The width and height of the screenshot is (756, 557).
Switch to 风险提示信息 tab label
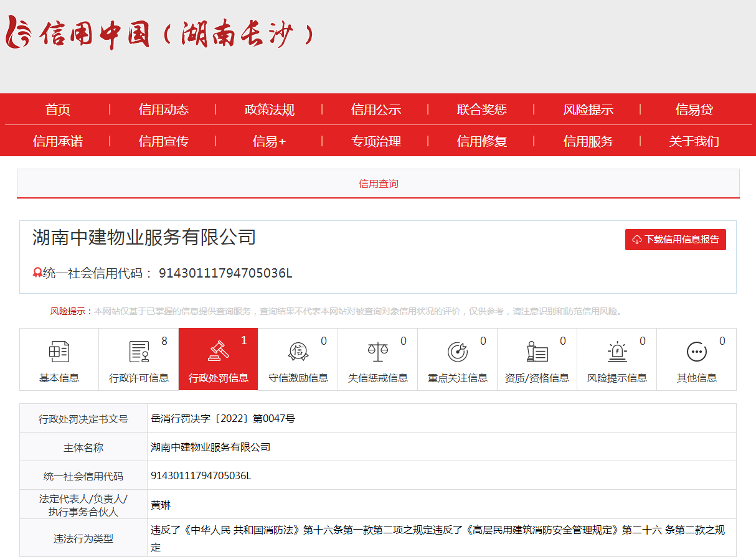617,378
